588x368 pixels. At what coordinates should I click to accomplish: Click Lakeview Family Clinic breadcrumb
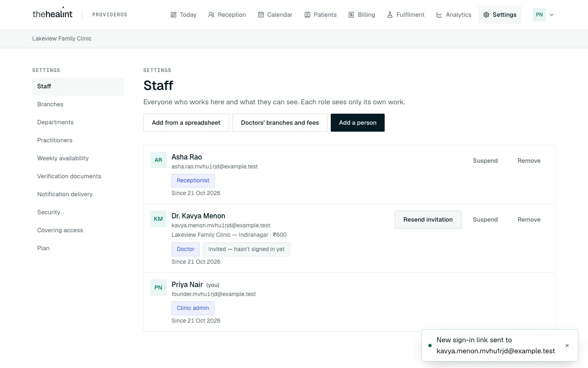tap(62, 38)
